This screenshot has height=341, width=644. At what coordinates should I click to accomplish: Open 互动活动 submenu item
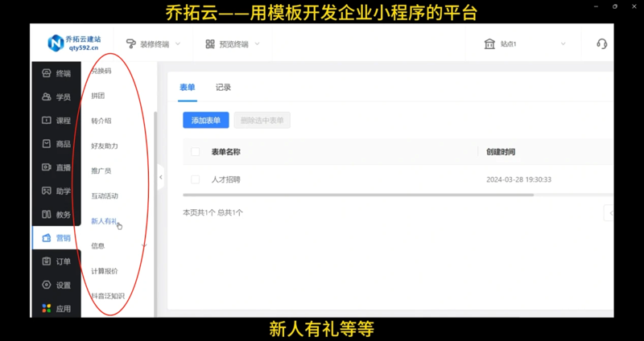click(105, 196)
